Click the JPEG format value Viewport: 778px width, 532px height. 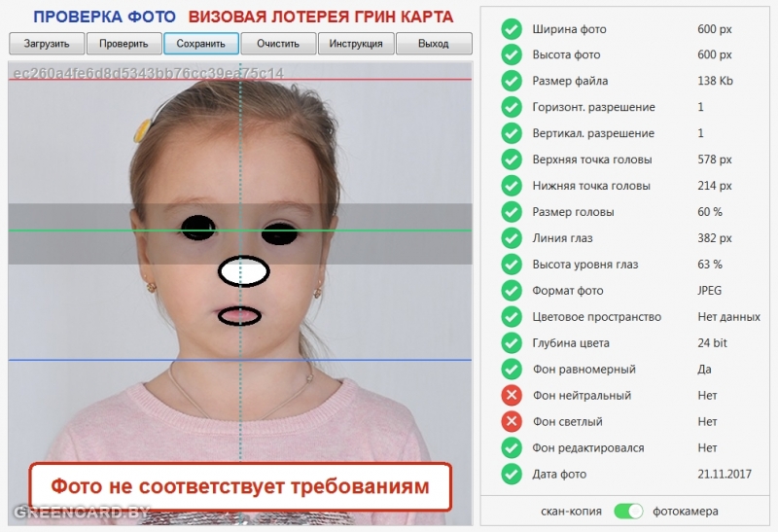[x=710, y=291]
